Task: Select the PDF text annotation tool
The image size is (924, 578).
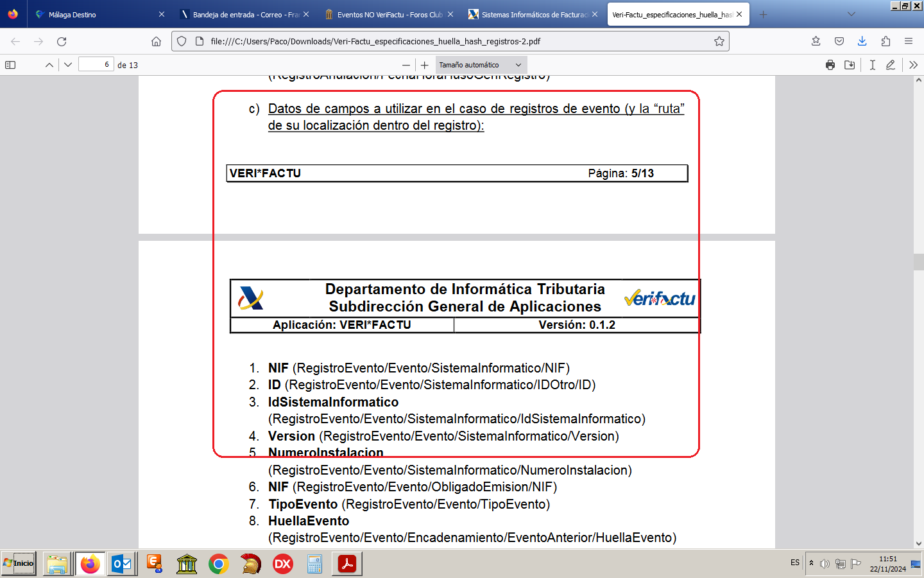Action: 873,65
